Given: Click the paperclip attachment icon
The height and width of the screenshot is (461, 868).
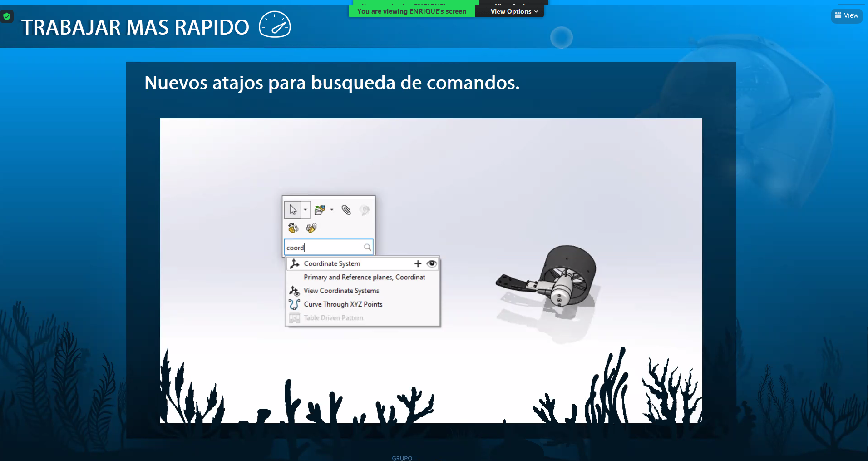Looking at the screenshot, I should pos(346,210).
